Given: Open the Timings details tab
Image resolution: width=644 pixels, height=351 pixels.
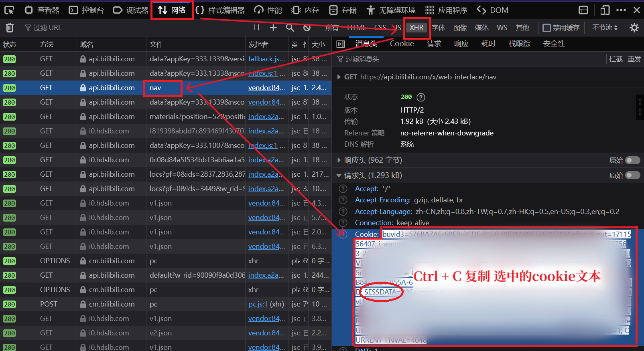Looking at the screenshot, I should pyautogui.click(x=489, y=44).
